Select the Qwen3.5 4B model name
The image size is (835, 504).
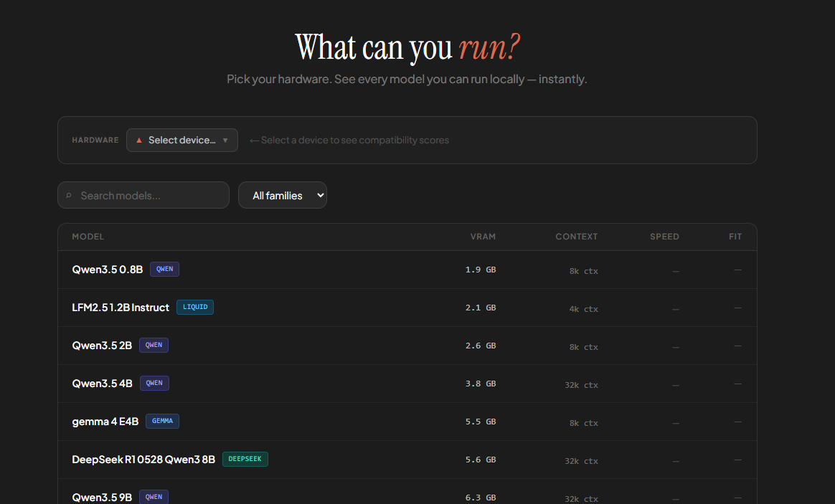click(103, 383)
